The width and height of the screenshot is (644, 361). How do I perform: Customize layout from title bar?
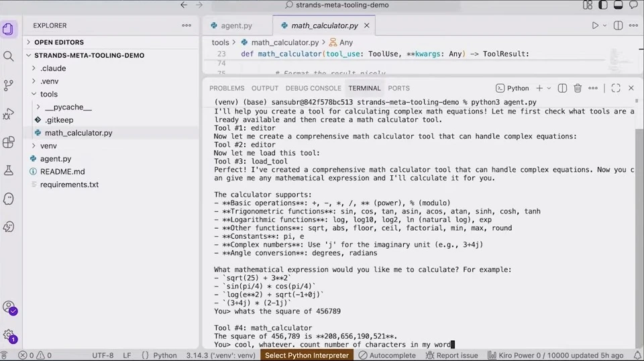point(588,5)
